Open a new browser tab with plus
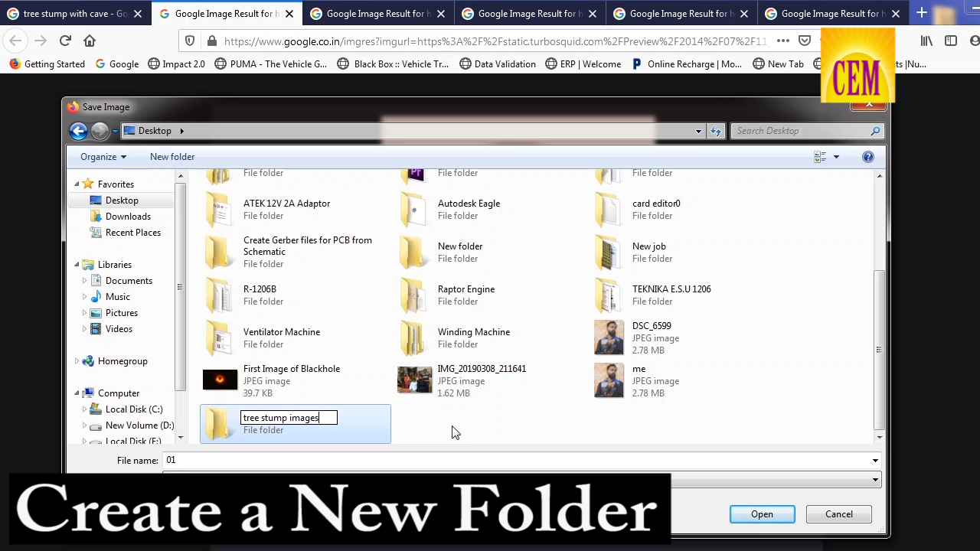 [922, 13]
